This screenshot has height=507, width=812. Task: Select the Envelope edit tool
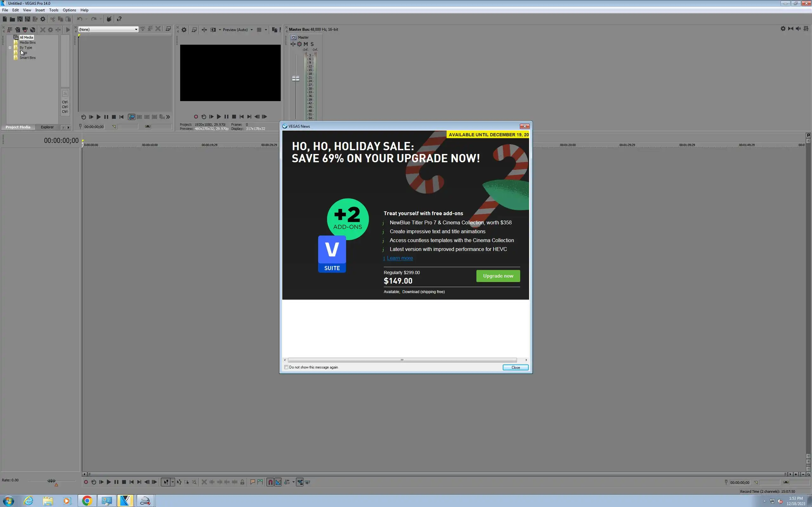179,482
